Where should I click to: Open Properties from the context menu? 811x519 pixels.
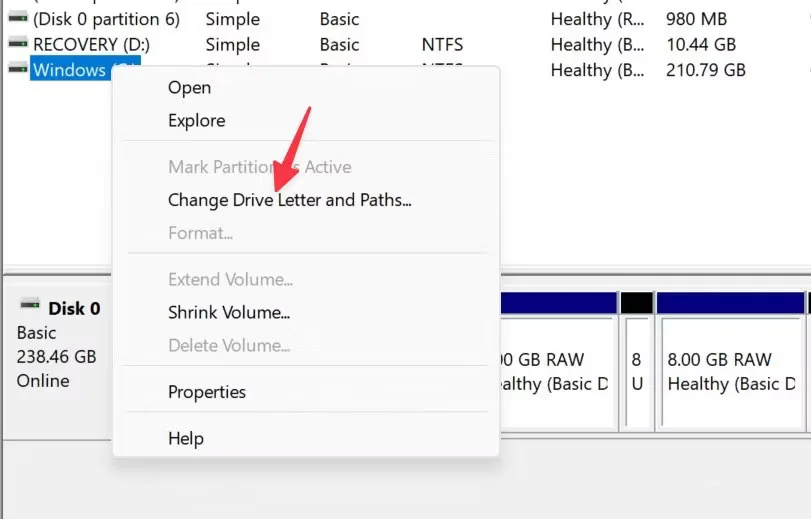click(x=207, y=392)
